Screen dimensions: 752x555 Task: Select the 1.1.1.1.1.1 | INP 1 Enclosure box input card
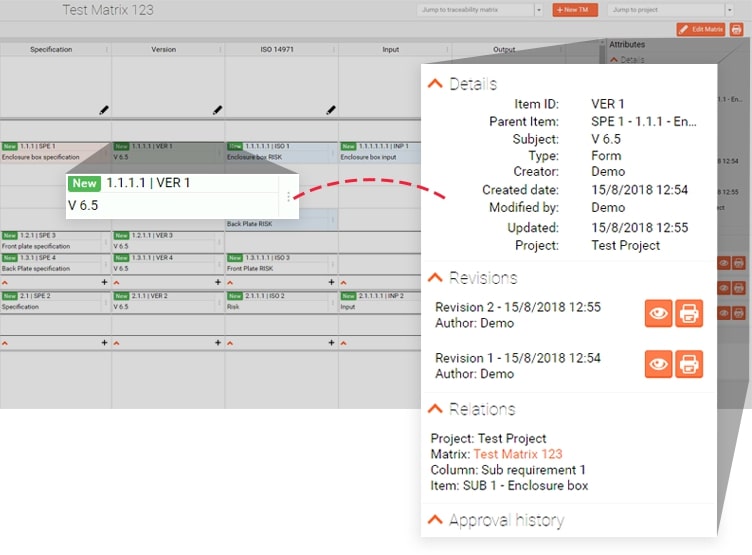coord(380,152)
